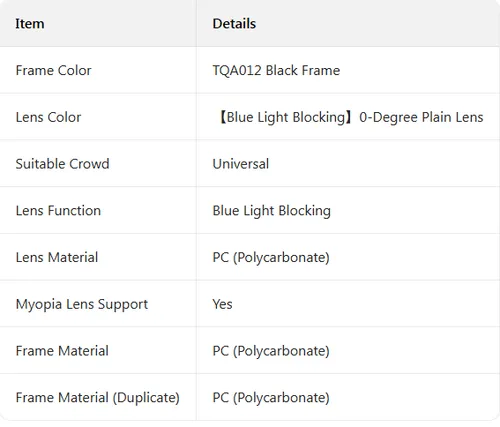Viewport: 500px width, 427px height.
Task: Select the Lens Color label
Action: 48,117
